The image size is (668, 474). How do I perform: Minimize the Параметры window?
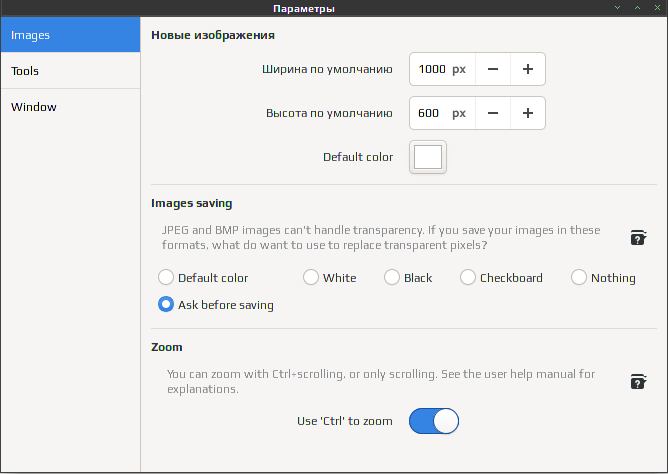click(x=617, y=8)
